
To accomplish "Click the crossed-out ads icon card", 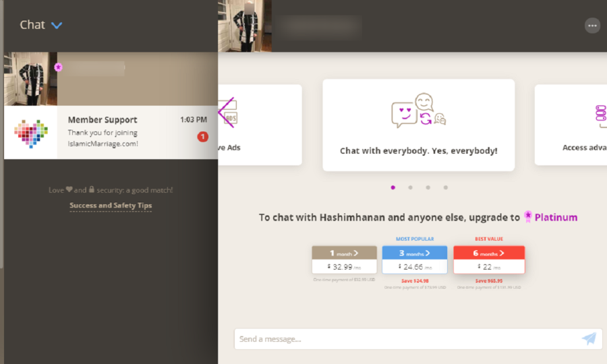I will [260, 125].
